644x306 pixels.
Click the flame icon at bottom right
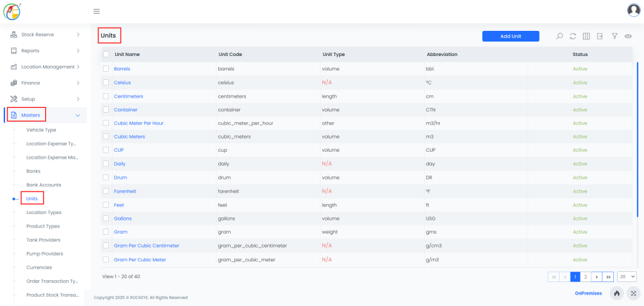point(616,293)
